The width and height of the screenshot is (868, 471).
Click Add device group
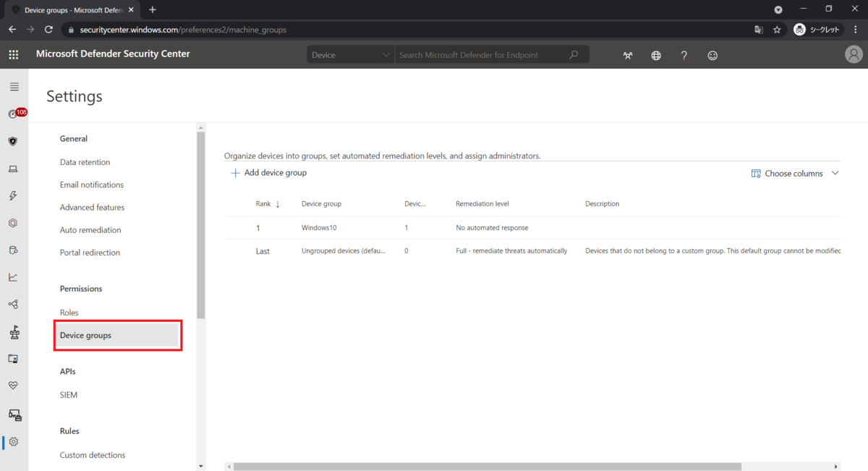tap(268, 173)
